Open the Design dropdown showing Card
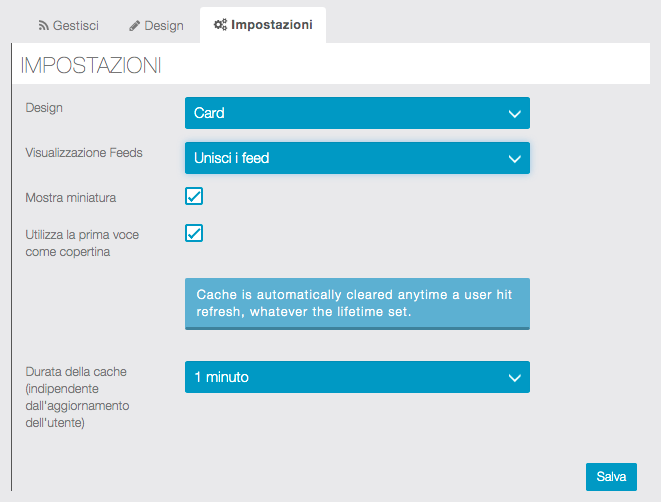This screenshot has width=661, height=502. pyautogui.click(x=357, y=113)
